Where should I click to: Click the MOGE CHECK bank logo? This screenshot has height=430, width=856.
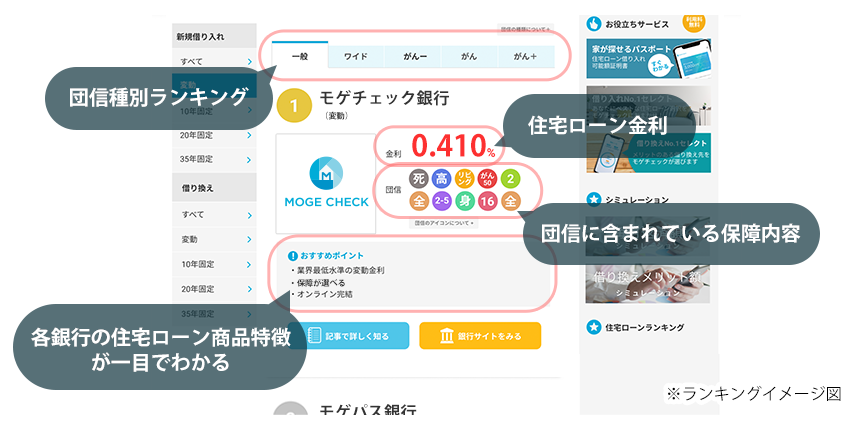pos(325,180)
